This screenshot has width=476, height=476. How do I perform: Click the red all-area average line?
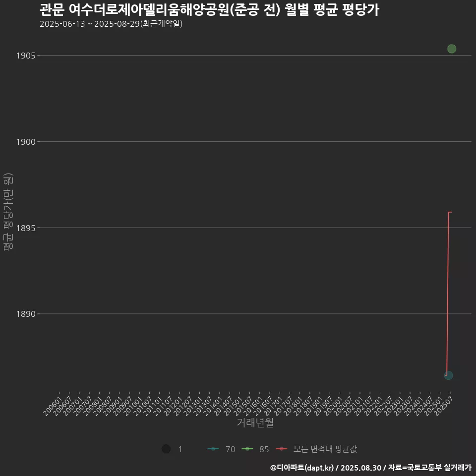[448, 293]
